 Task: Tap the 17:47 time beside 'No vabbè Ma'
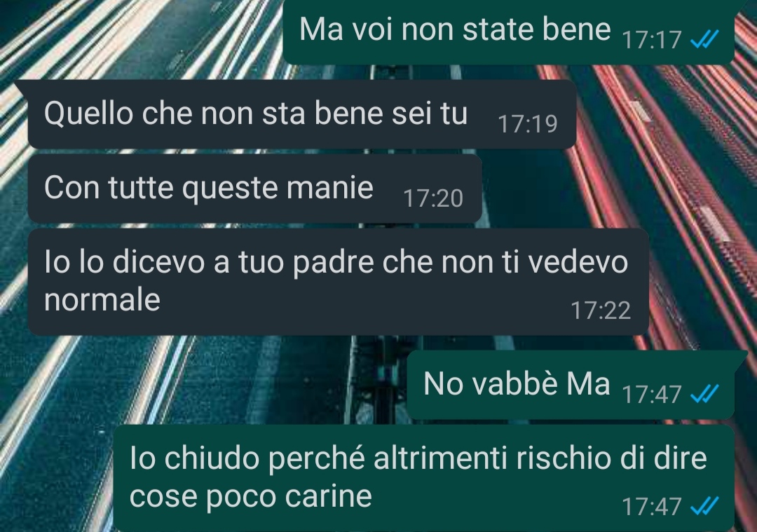click(x=652, y=395)
